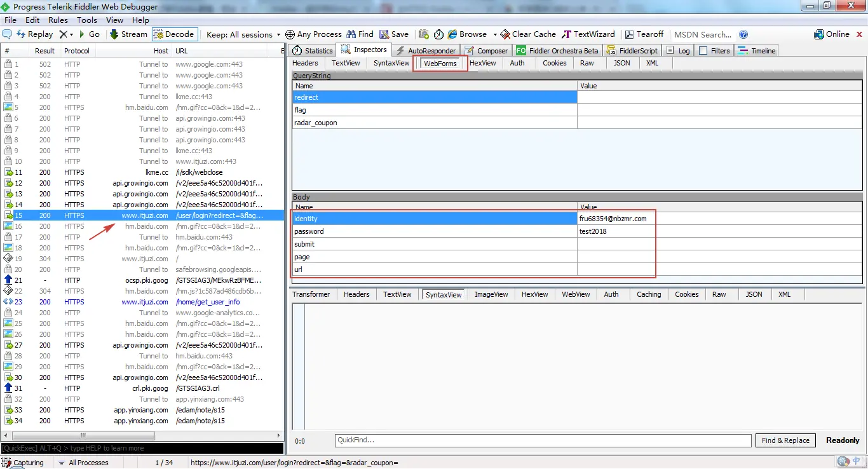Click the Stream toolbar icon

(114, 34)
